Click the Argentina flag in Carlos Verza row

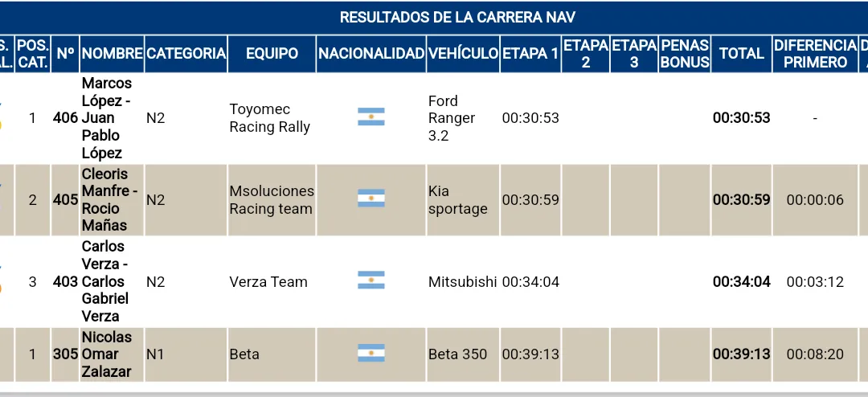371,280
